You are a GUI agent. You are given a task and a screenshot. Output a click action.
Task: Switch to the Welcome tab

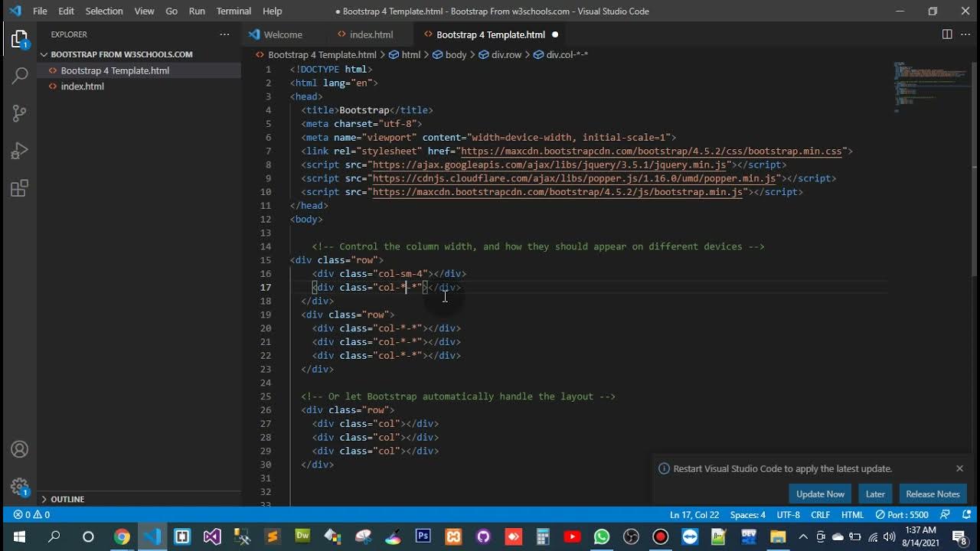(x=283, y=34)
